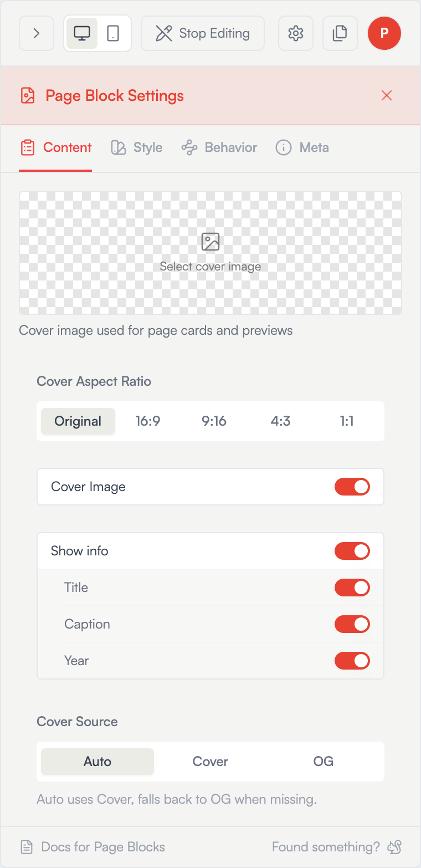Disable the Caption switch

tap(352, 624)
